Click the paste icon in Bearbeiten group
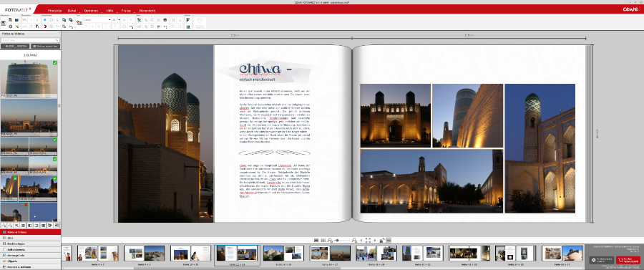 [37, 26]
